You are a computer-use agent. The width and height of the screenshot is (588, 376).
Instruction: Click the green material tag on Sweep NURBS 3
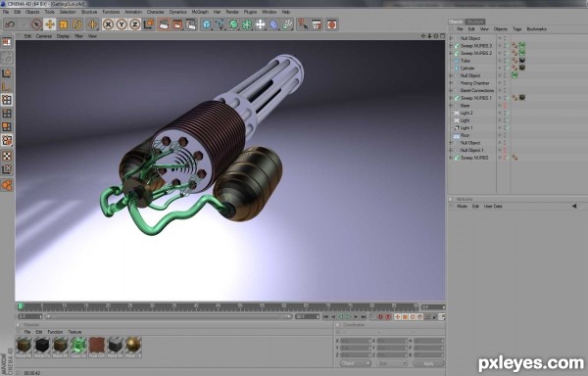(522, 46)
